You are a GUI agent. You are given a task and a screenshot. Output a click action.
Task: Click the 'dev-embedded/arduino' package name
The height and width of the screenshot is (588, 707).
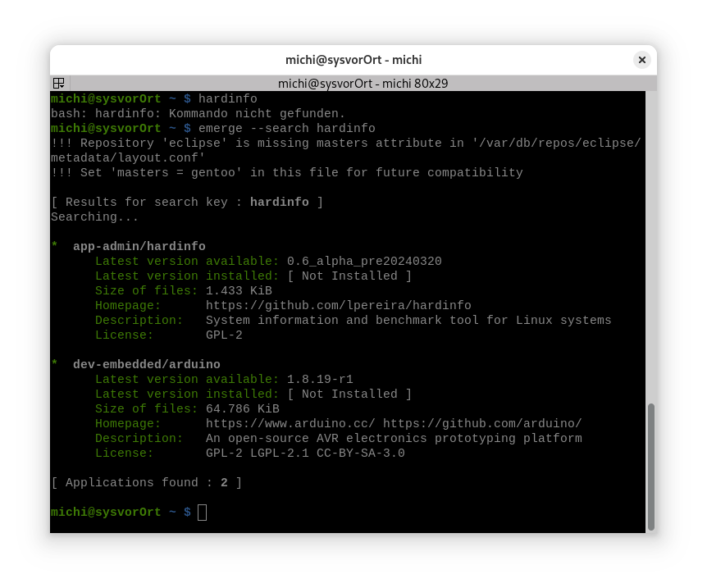[x=147, y=364]
